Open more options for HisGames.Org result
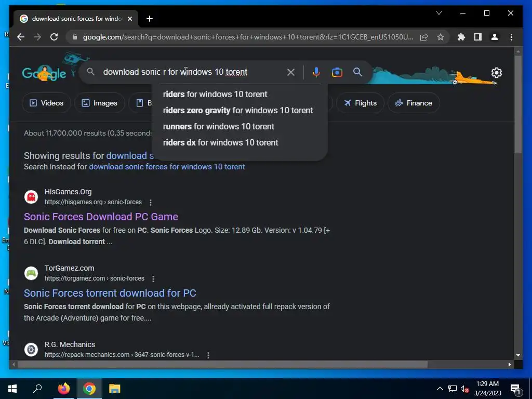Image resolution: width=532 pixels, height=399 pixels. pos(151,202)
